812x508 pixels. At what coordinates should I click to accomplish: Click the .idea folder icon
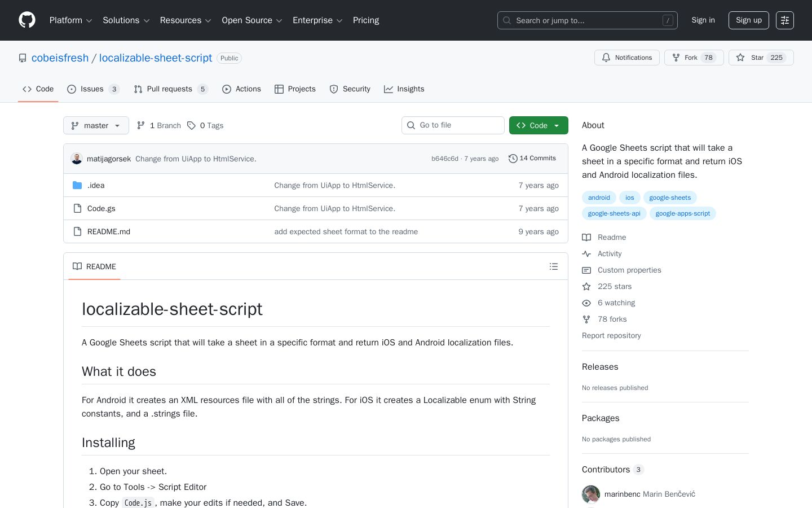77,185
